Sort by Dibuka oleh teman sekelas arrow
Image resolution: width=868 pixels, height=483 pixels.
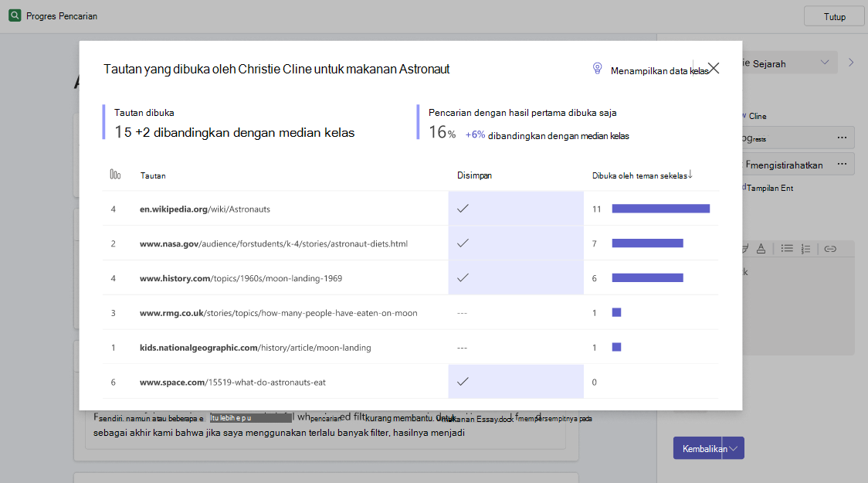tap(690, 175)
